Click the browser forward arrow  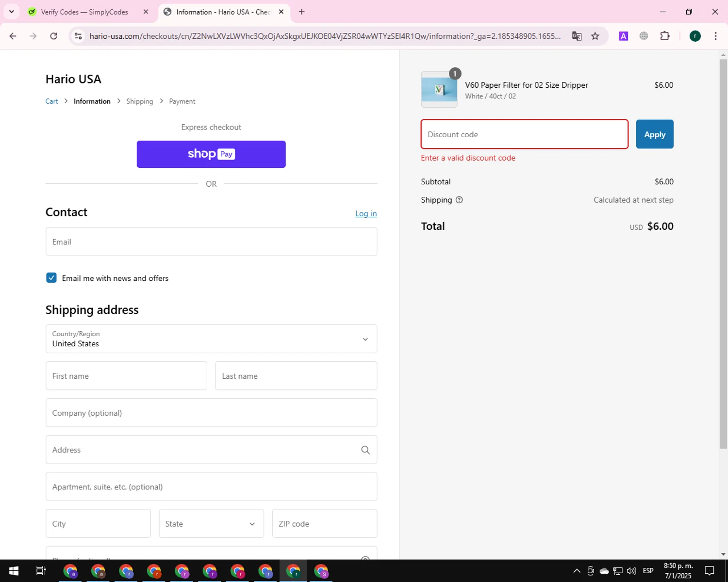(x=33, y=36)
